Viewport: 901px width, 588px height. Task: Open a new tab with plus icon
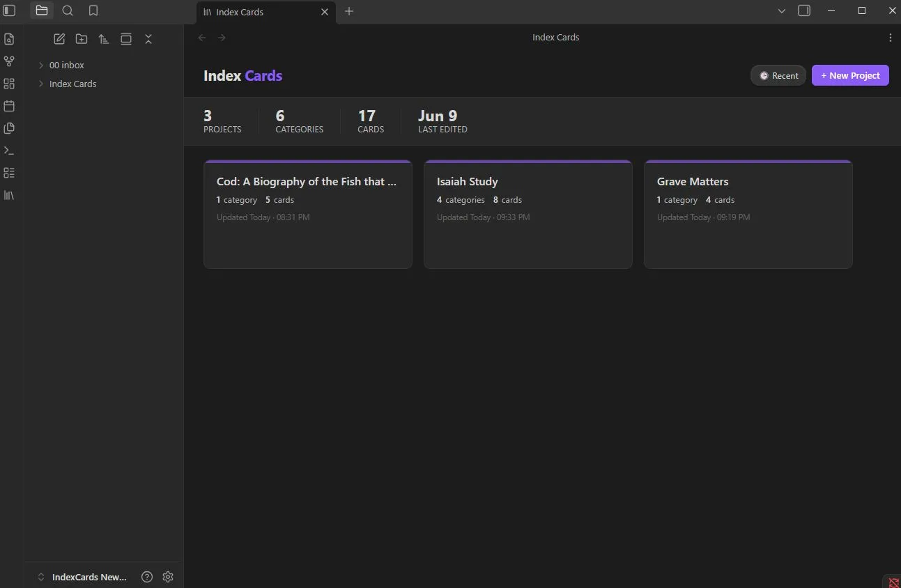pos(349,11)
